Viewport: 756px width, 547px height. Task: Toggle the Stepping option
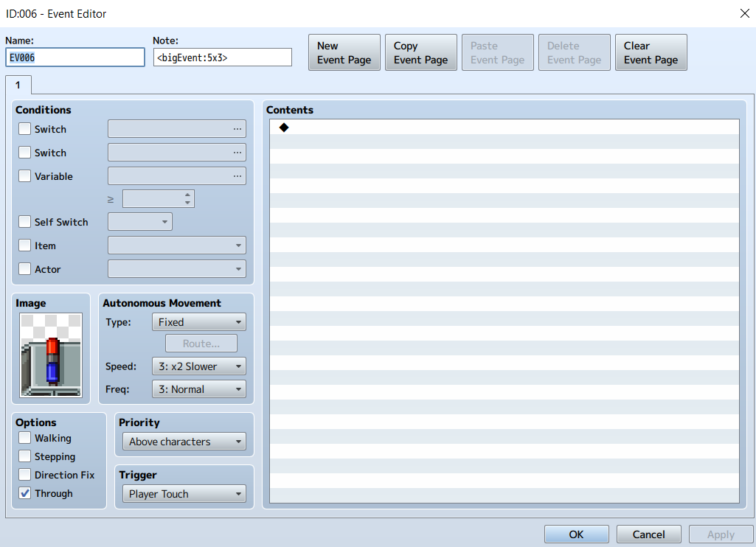click(24, 456)
